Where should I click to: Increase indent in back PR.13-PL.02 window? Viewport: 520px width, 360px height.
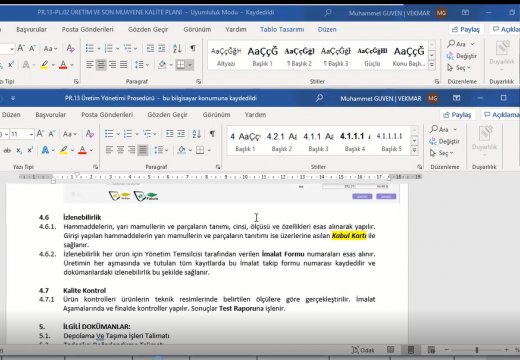(x=162, y=49)
